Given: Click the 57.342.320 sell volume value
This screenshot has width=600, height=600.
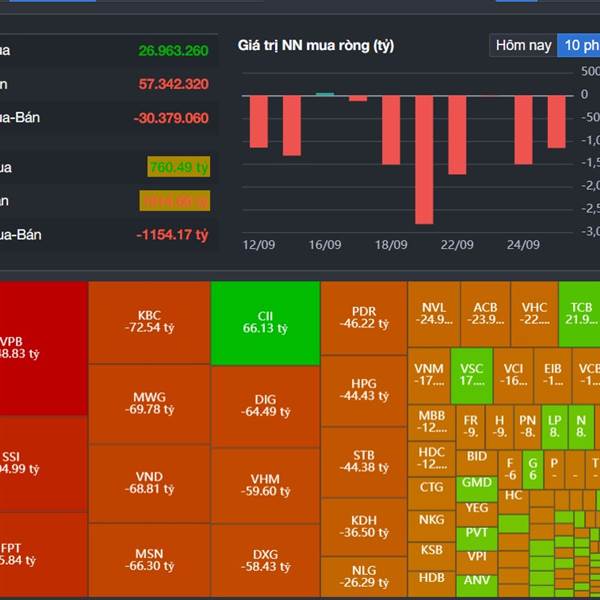Looking at the screenshot, I should [173, 84].
